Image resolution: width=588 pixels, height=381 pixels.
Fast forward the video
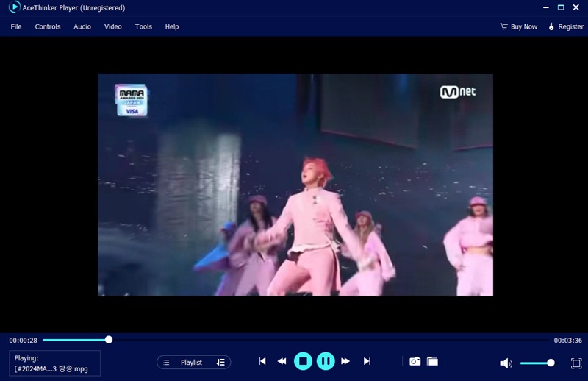click(345, 361)
